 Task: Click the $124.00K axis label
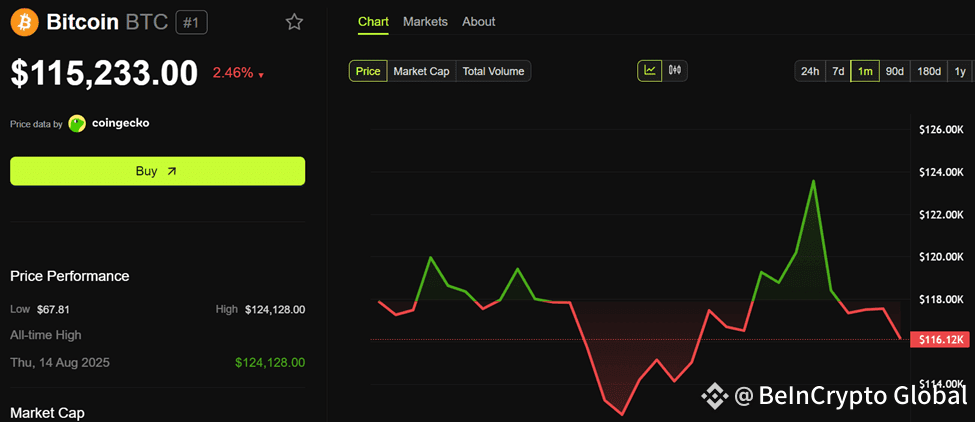(x=941, y=172)
